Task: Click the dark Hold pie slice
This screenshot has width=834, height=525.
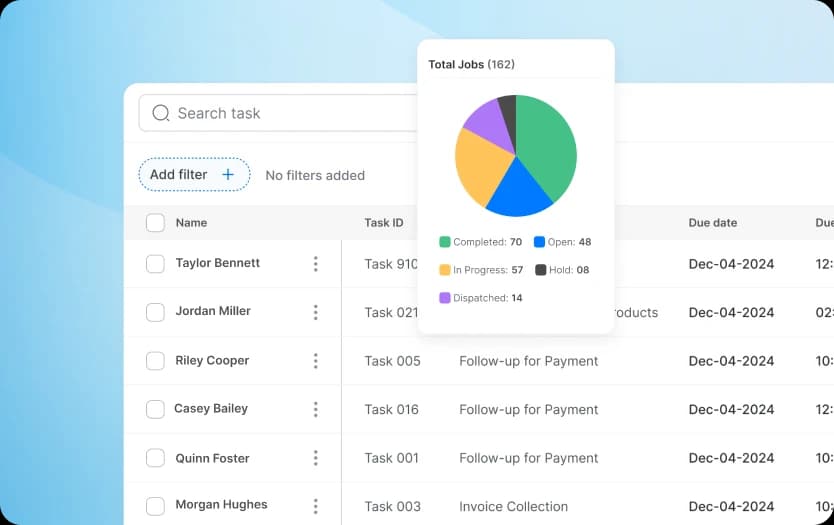Action: pos(508,114)
